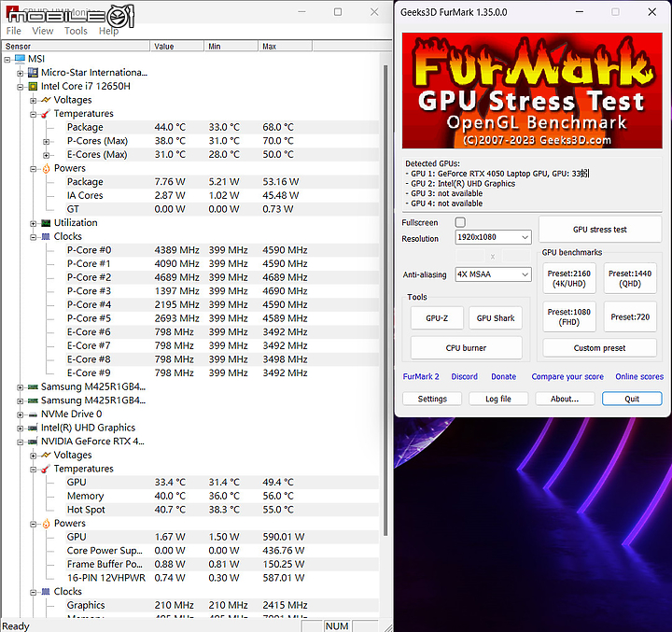Open the Discord link
This screenshot has width=672, height=632.
(x=464, y=376)
